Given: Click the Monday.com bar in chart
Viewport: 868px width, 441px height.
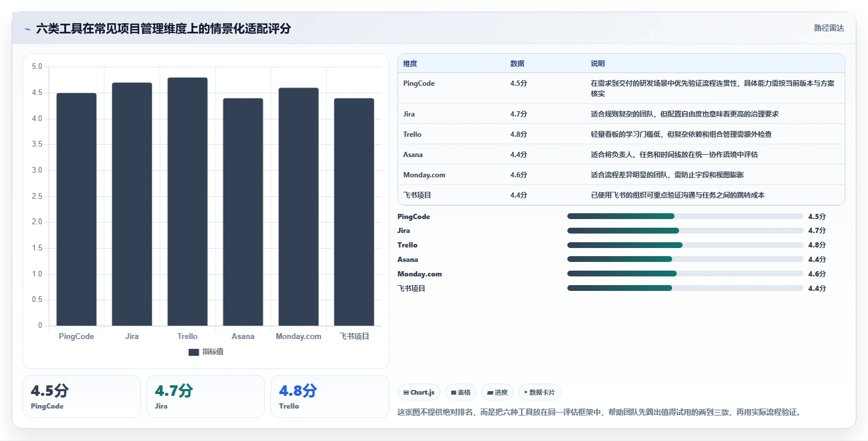Looking at the screenshot, I should [x=298, y=207].
